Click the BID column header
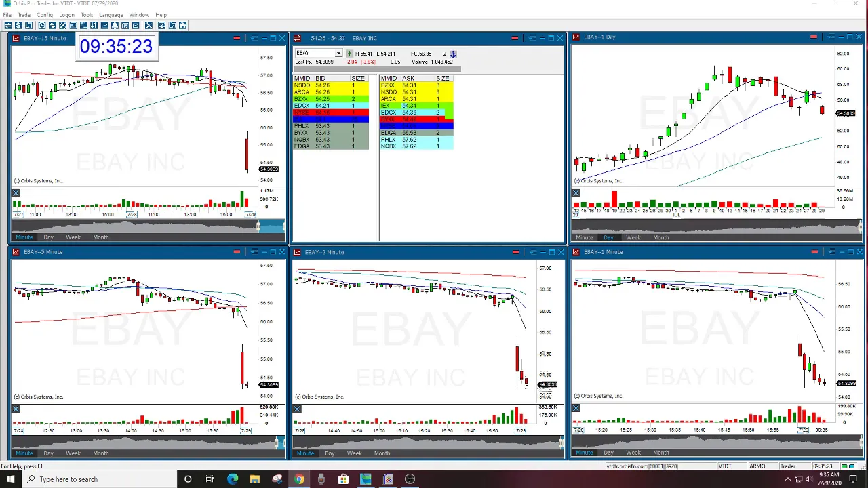The height and width of the screenshot is (488, 868). coord(320,79)
